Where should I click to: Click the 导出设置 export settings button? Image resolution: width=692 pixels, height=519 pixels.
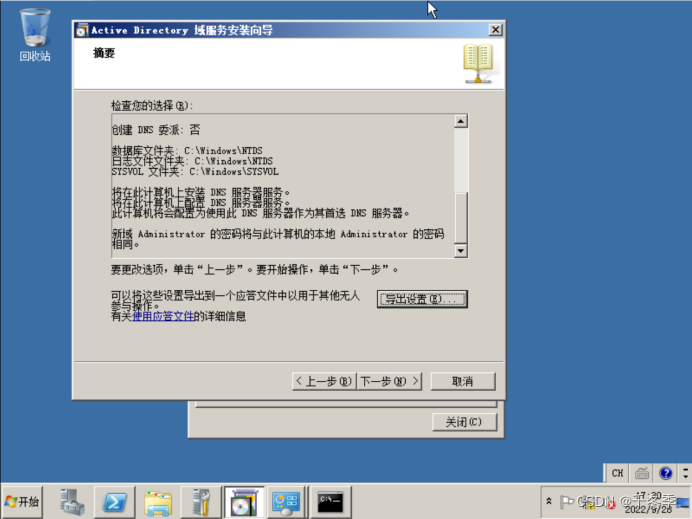click(x=422, y=299)
